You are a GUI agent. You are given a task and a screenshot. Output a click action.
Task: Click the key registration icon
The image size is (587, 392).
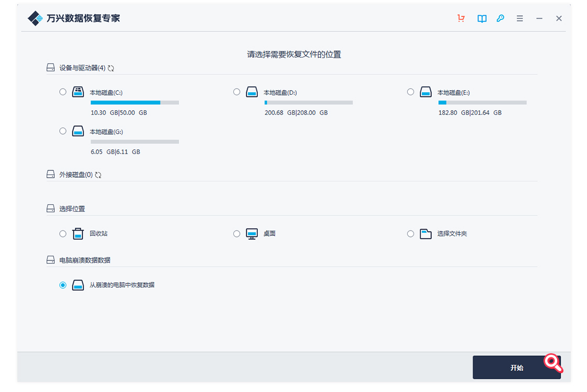pyautogui.click(x=501, y=18)
